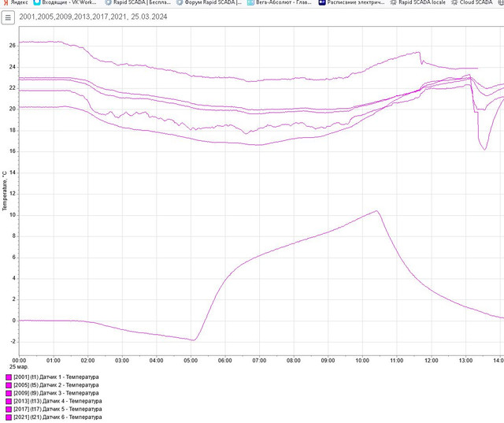Image resolution: width=504 pixels, height=423 pixels.
Task: Open the Форум Rapid SCADA bookmark
Action: point(209,2)
